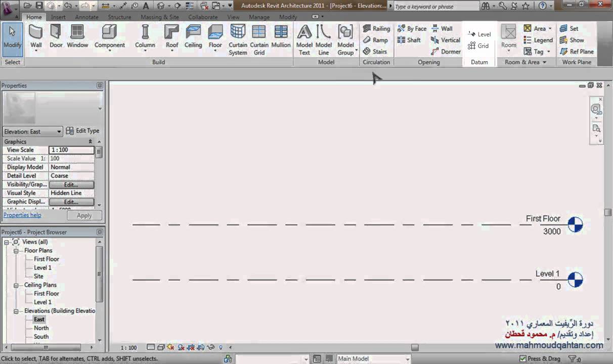
Task: Open East elevation in Project Browser
Action: click(x=39, y=320)
